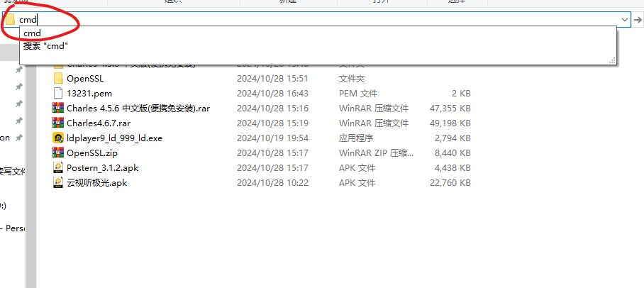Image resolution: width=644 pixels, height=288 pixels.
Task: Click the 13231.pem file name
Action: tap(89, 93)
